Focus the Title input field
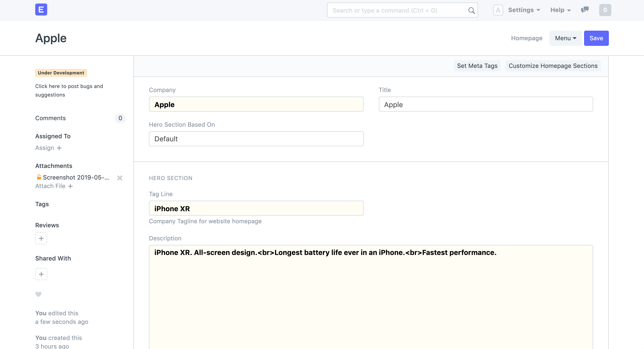Screen dimensions: 644x349 coord(486,104)
